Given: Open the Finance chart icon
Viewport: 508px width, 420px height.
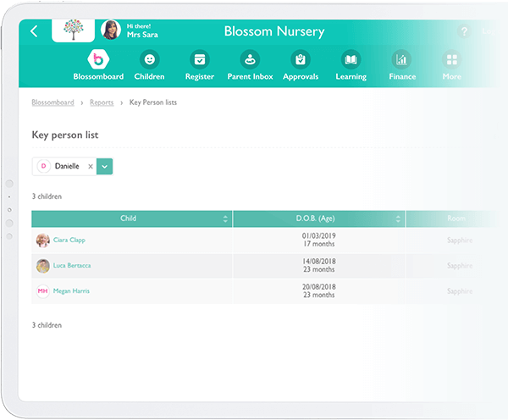Looking at the screenshot, I should 401,59.
